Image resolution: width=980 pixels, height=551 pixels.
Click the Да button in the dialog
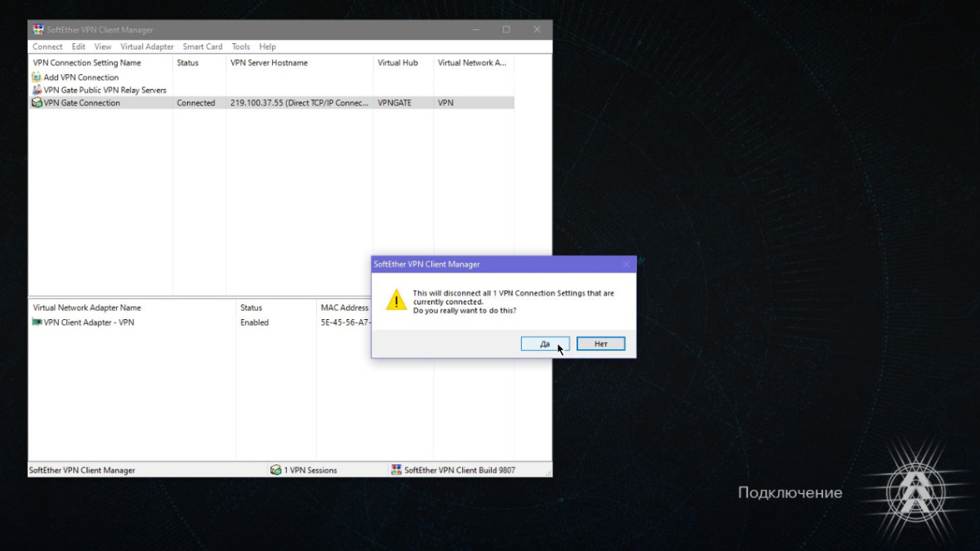coord(545,344)
